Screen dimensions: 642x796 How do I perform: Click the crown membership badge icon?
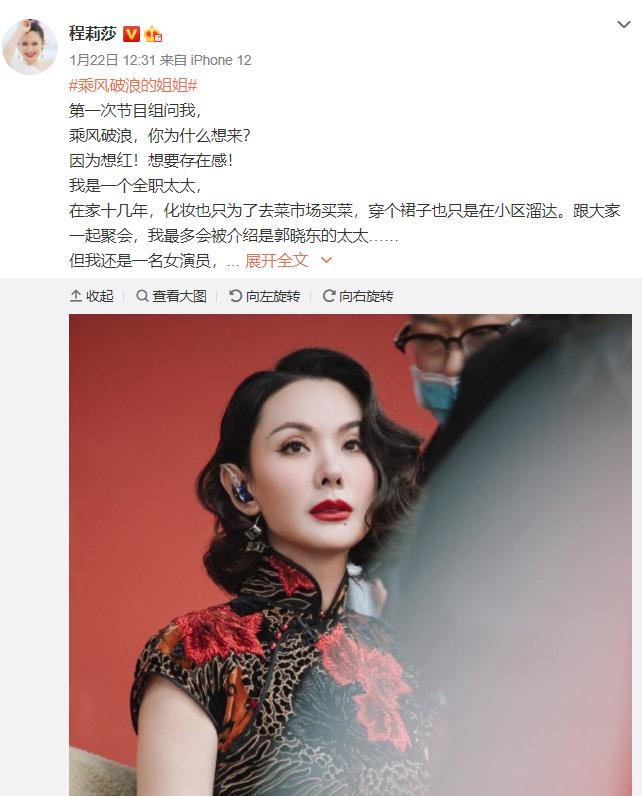tap(153, 34)
